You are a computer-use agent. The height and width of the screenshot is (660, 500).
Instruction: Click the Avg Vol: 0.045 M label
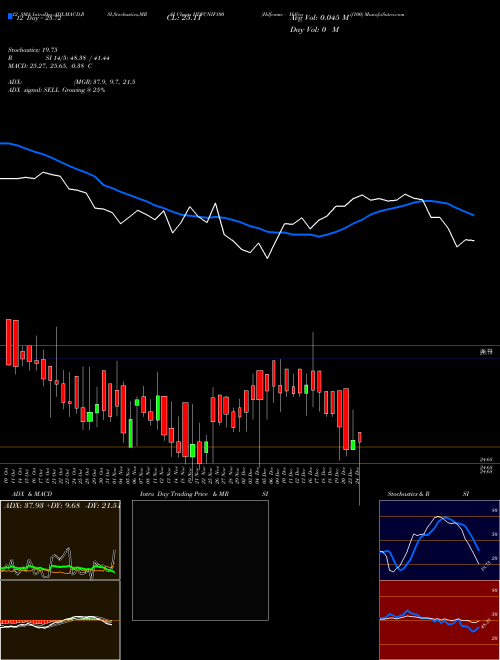[x=319, y=18]
